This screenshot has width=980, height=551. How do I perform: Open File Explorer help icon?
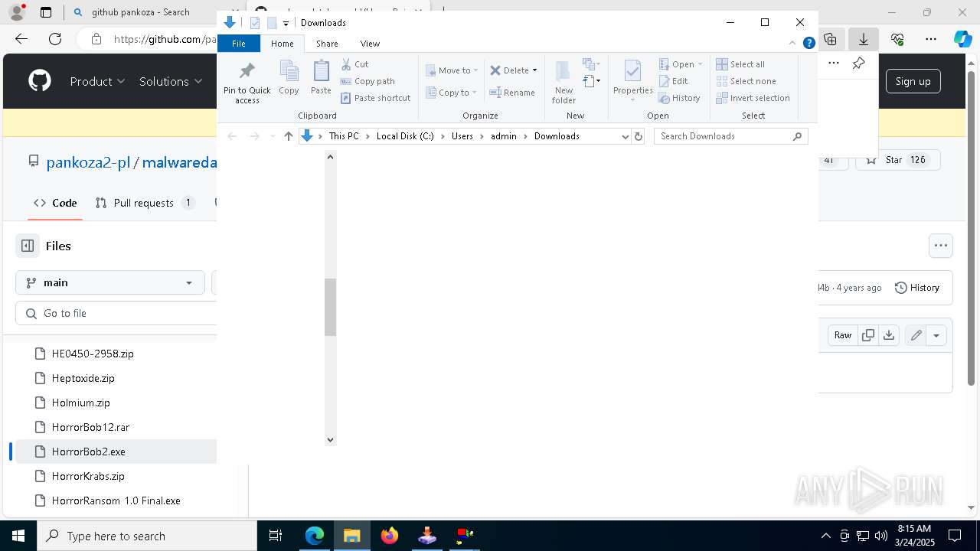[x=808, y=44]
